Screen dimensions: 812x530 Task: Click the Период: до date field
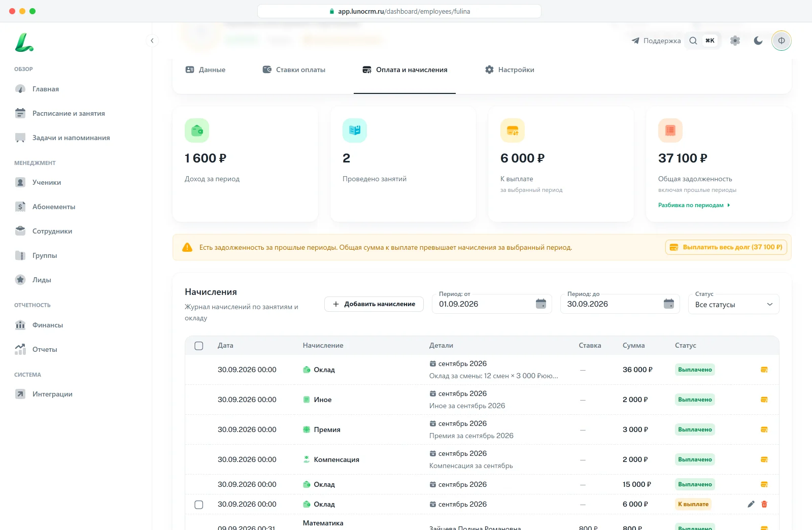click(x=620, y=304)
